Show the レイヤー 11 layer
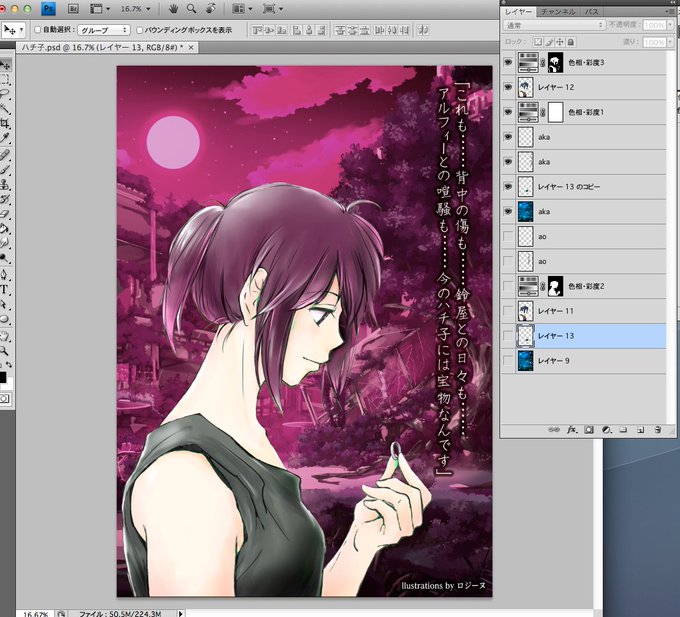Viewport: 680px width, 617px height. tap(508, 311)
